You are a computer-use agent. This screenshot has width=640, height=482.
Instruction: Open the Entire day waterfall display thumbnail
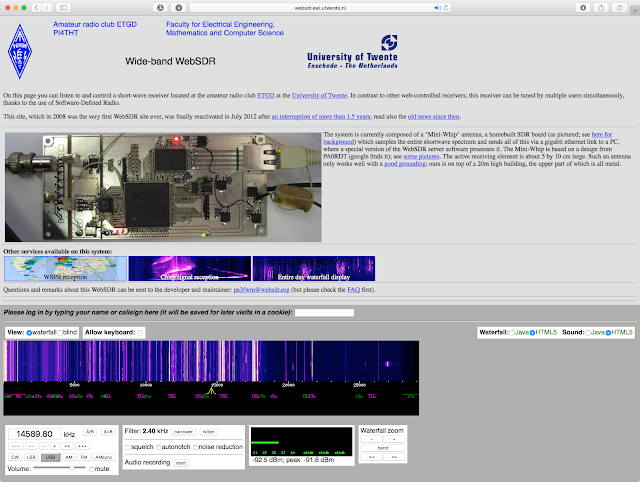[x=314, y=269]
